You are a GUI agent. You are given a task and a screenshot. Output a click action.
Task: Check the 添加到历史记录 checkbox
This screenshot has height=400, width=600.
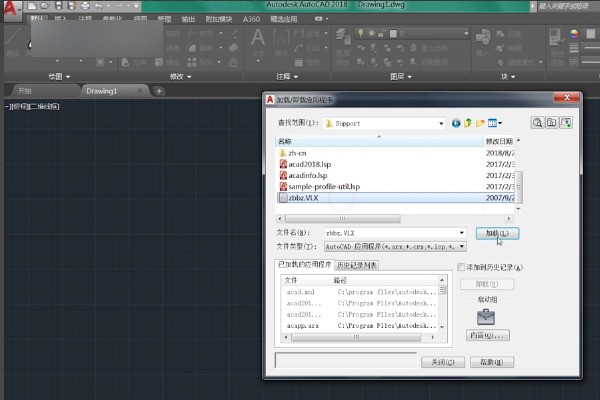461,267
